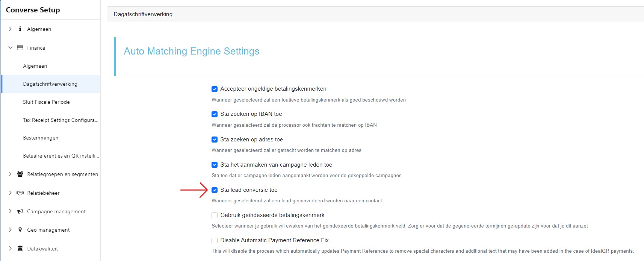Uncheck Accepteer ongeldige betalingskenmerken
This screenshot has height=261, width=644.
click(x=215, y=89)
